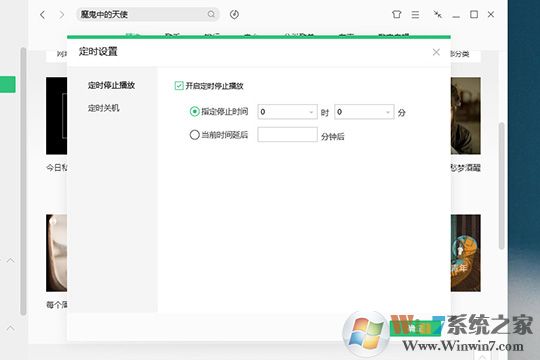Go forward with the right arrow

[62, 14]
